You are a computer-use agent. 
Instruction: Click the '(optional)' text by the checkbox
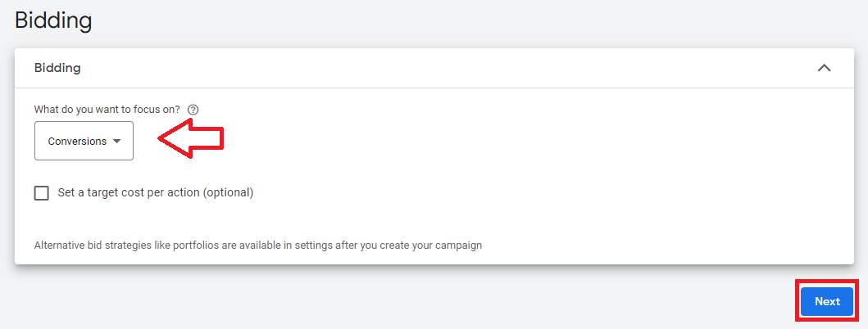coord(228,193)
